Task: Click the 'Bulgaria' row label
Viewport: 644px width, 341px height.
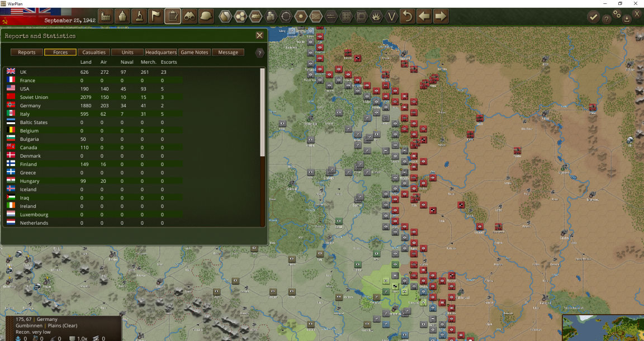Action: tap(29, 139)
